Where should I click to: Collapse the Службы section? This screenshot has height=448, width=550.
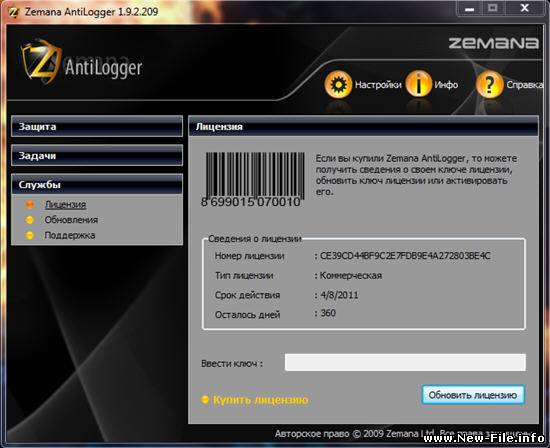tap(97, 185)
